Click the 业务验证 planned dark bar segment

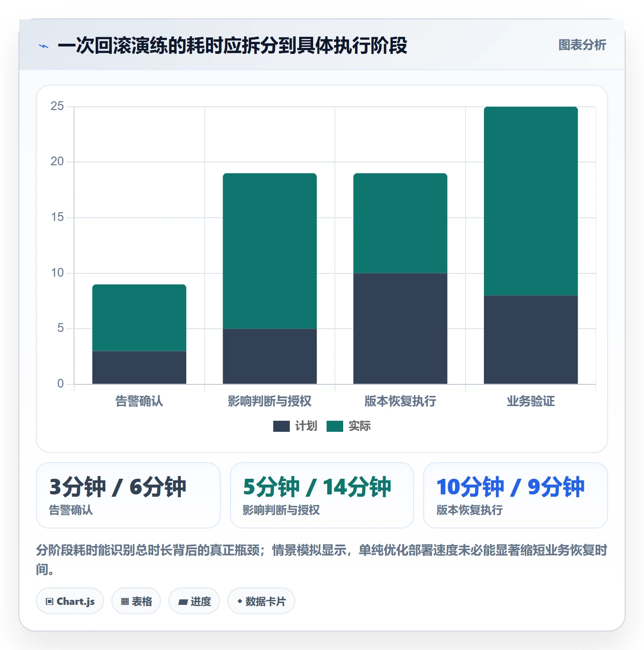pyautogui.click(x=531, y=340)
